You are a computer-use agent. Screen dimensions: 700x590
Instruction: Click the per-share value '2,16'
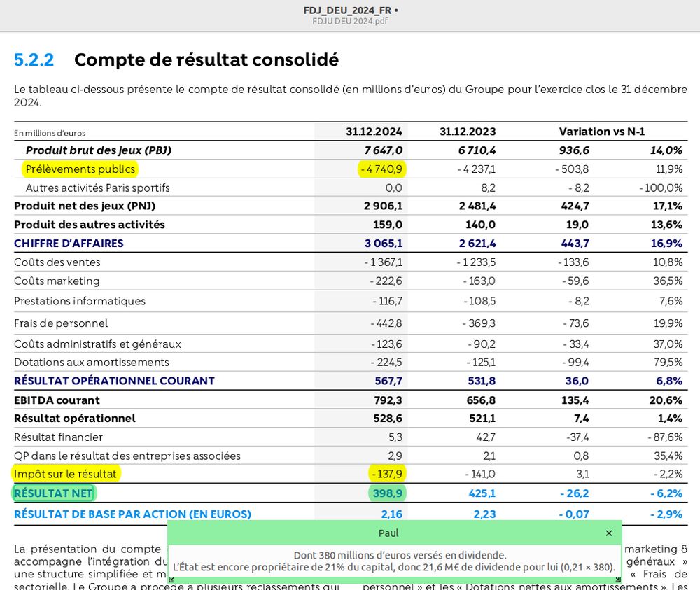(391, 514)
